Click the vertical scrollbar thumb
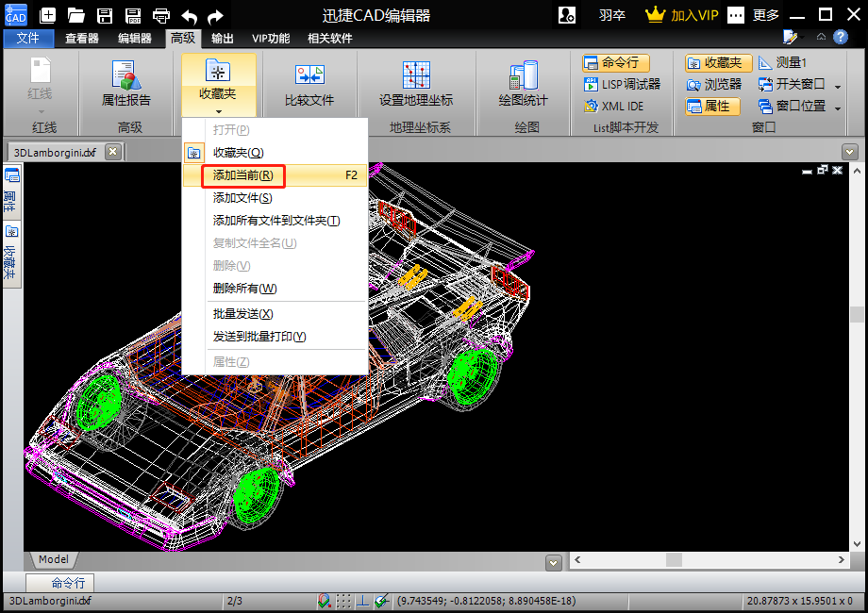This screenshot has height=613, width=868. coord(857,314)
